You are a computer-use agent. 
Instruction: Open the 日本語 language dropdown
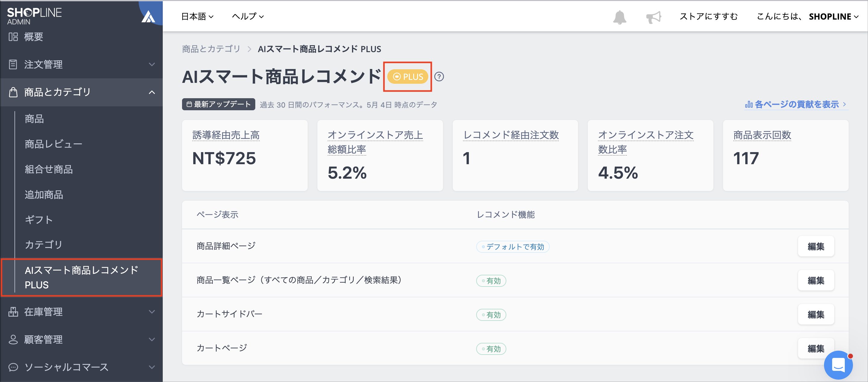(x=197, y=17)
